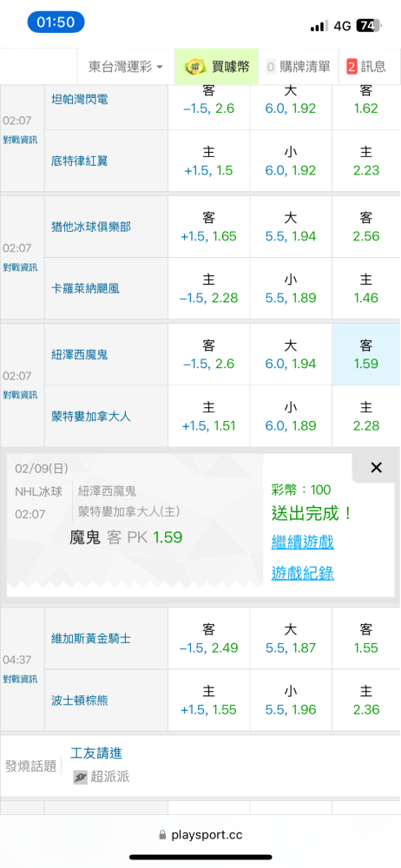Pick 小 5.5, 1.96 for 波士頓棕熊 game
401x868 pixels.
(x=291, y=700)
